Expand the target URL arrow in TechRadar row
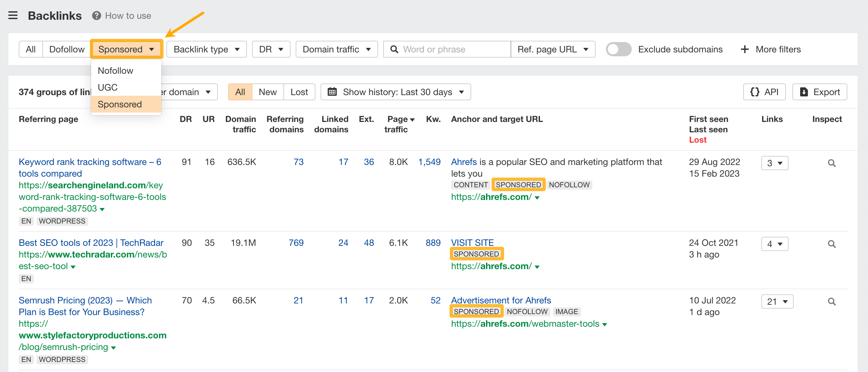Screen dimensions: 868x372 (x=537, y=267)
